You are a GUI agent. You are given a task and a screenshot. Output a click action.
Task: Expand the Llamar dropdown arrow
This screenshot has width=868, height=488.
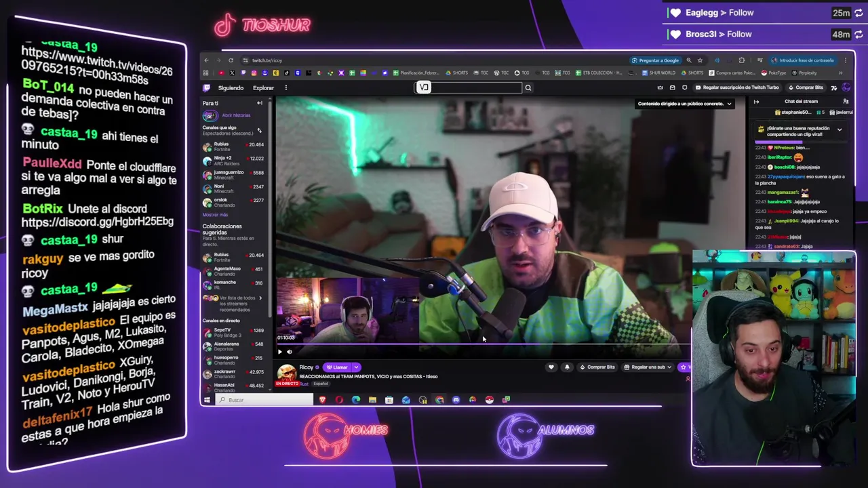356,367
